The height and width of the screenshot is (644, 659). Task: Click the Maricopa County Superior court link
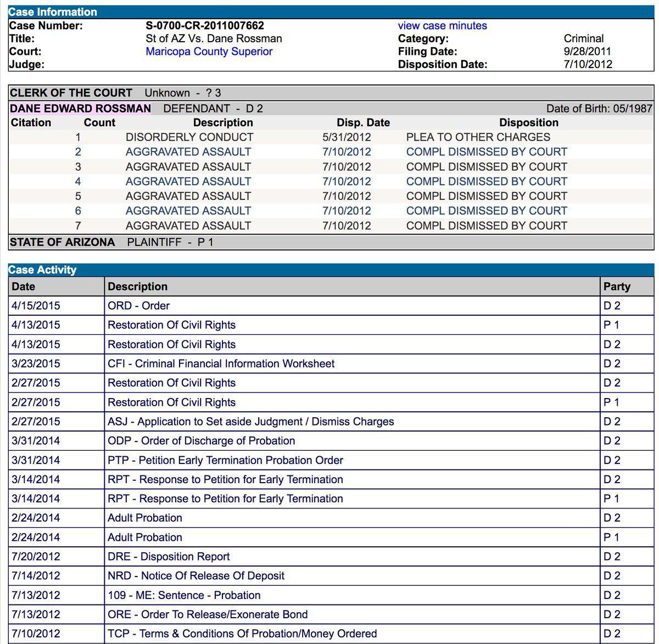[209, 52]
